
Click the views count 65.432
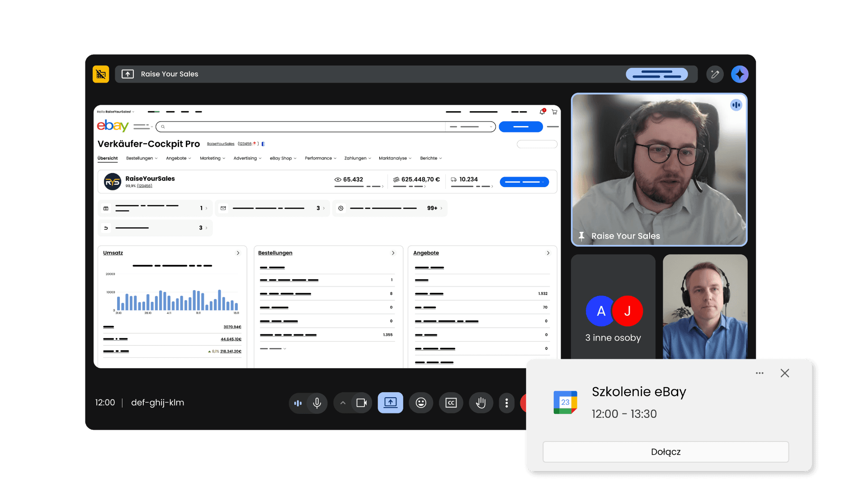tap(353, 179)
